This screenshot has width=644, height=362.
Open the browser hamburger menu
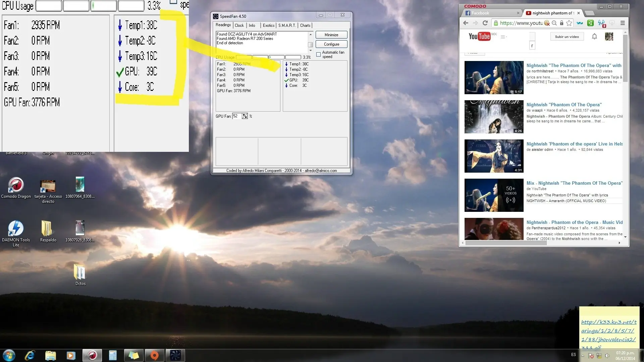click(x=623, y=23)
